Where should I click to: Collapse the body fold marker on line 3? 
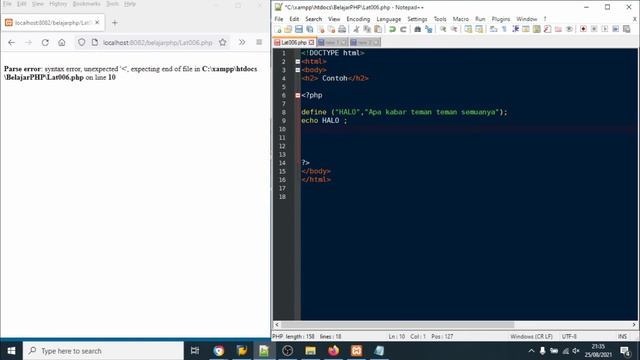pyautogui.click(x=298, y=70)
